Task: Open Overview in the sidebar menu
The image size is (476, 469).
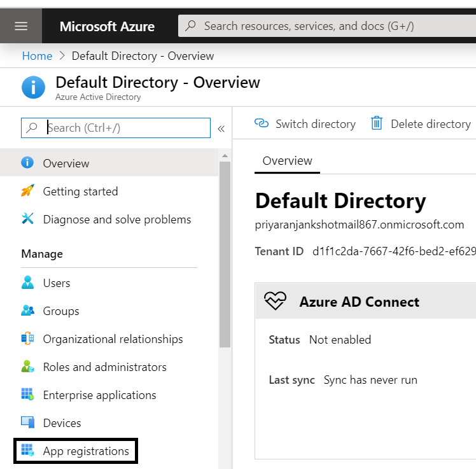Action: (x=109, y=163)
